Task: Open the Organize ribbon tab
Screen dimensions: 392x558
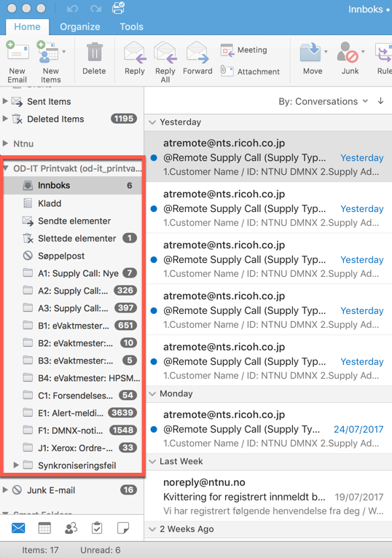Action: pyautogui.click(x=79, y=27)
